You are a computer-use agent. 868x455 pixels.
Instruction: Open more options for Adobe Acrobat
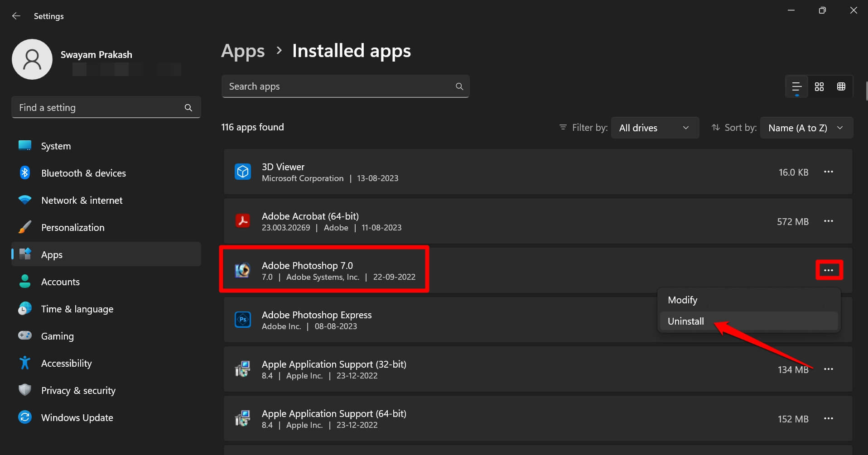coord(829,221)
